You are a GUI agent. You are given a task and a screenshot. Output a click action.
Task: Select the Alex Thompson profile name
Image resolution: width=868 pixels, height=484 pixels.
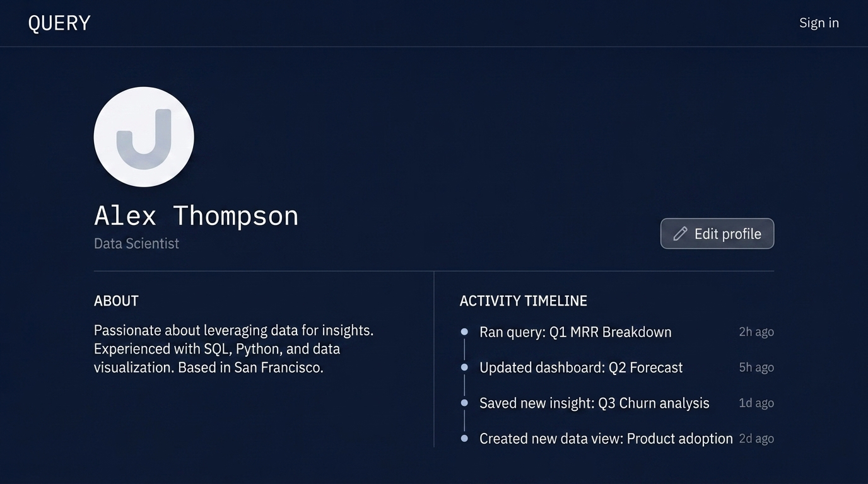196,216
